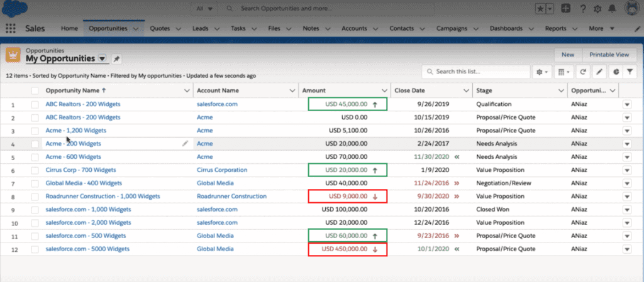Open the All search scope dropdown
This screenshot has height=282, width=644.
pyautogui.click(x=204, y=8)
